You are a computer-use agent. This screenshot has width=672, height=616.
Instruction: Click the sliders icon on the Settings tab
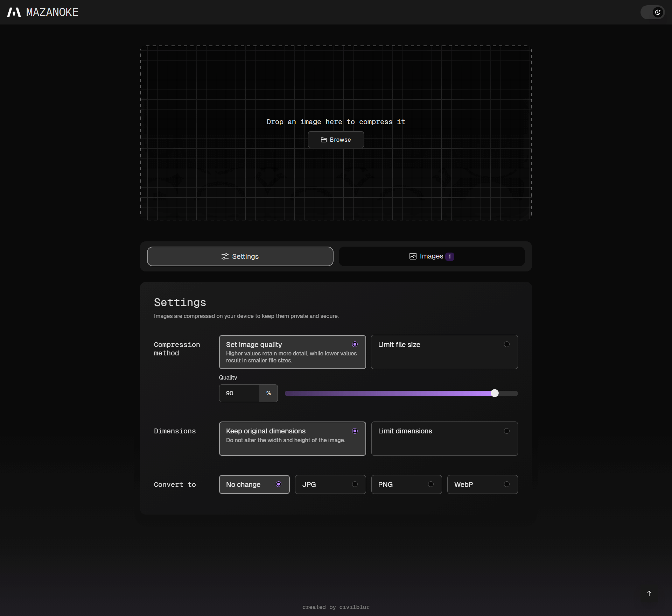(x=225, y=256)
